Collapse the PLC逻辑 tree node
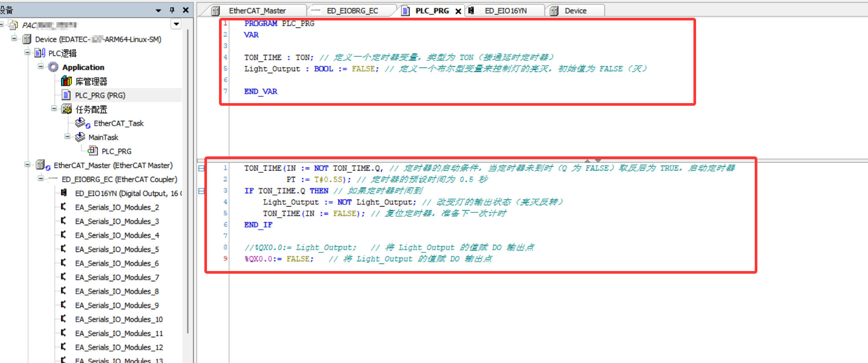Image resolution: width=868 pixels, height=363 pixels. 28,53
